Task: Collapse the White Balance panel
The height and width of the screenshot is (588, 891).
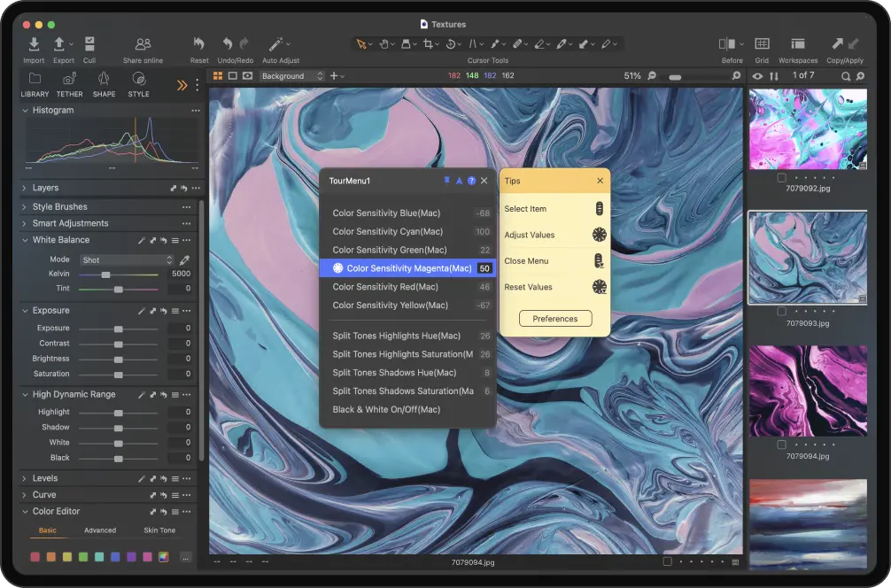Action: 25,240
